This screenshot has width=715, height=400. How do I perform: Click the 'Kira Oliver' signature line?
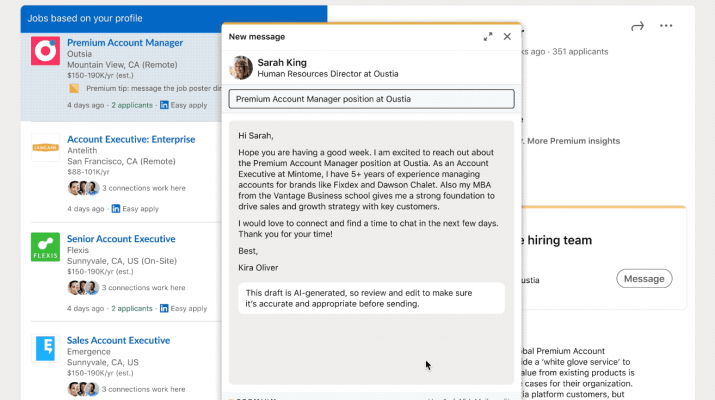[x=258, y=268]
